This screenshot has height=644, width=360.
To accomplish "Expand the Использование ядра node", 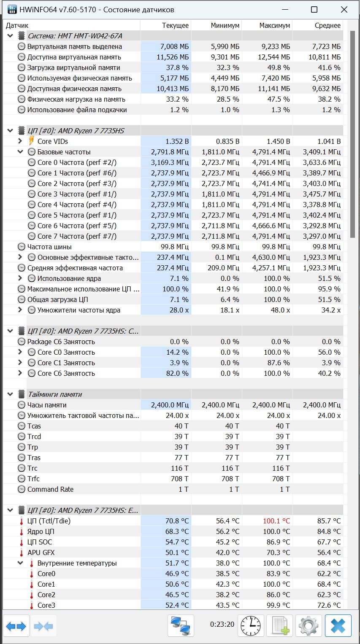I will 20,278.
